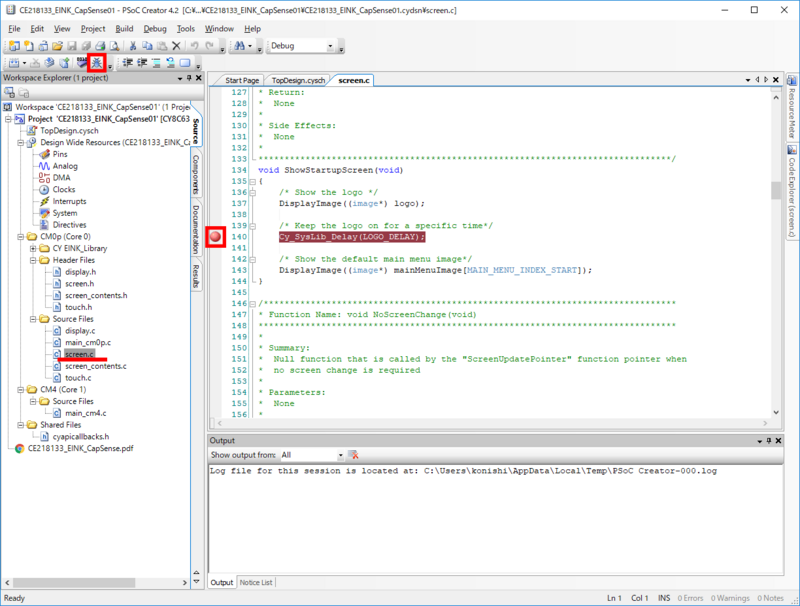This screenshot has width=800, height=606.
Task: Pin the Output panel
Action: pos(769,440)
